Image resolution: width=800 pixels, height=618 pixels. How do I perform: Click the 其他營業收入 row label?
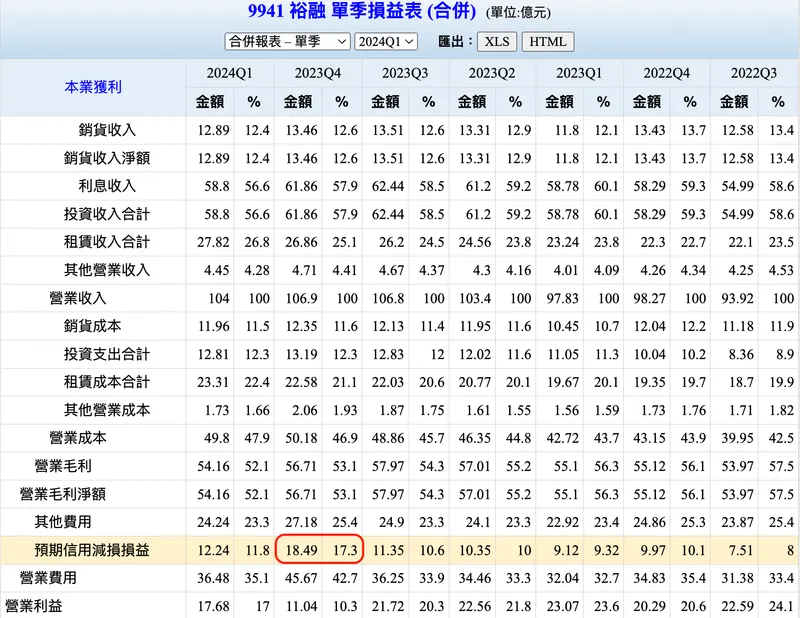pyautogui.click(x=107, y=270)
